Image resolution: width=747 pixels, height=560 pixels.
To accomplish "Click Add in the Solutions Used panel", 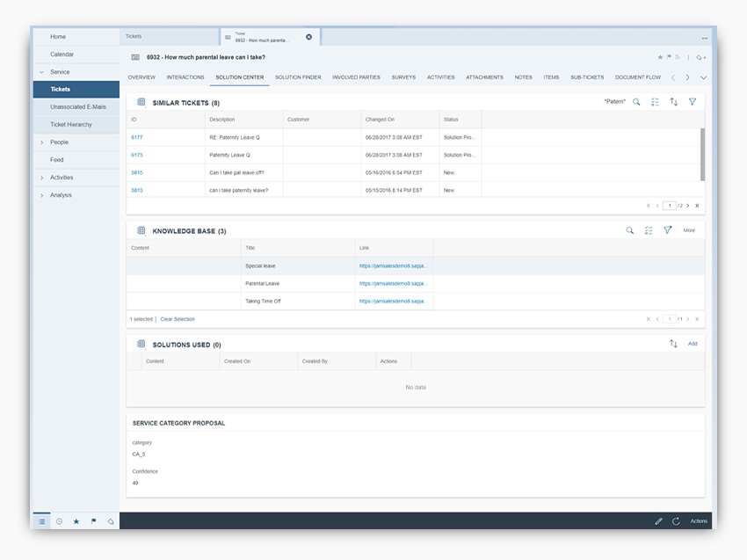I will (693, 343).
